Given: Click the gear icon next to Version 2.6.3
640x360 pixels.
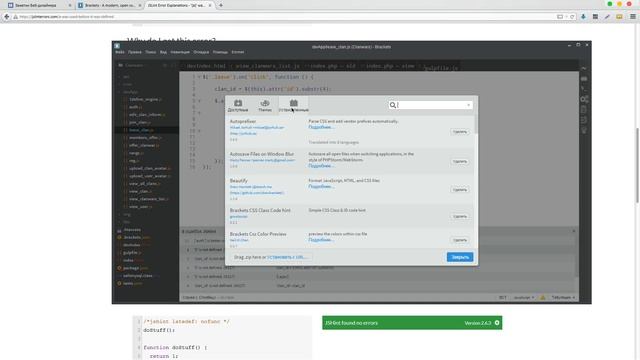Looking at the screenshot, I should point(497,323).
